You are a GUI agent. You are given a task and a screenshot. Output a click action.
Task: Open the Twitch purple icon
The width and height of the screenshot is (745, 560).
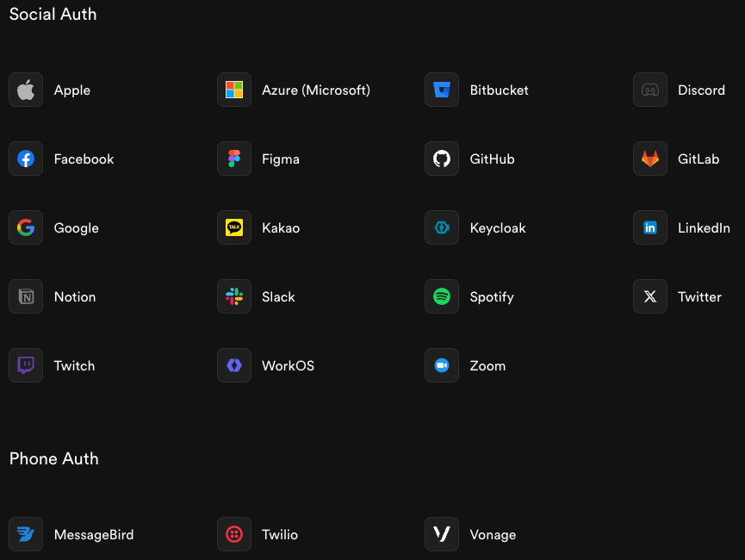tap(26, 365)
